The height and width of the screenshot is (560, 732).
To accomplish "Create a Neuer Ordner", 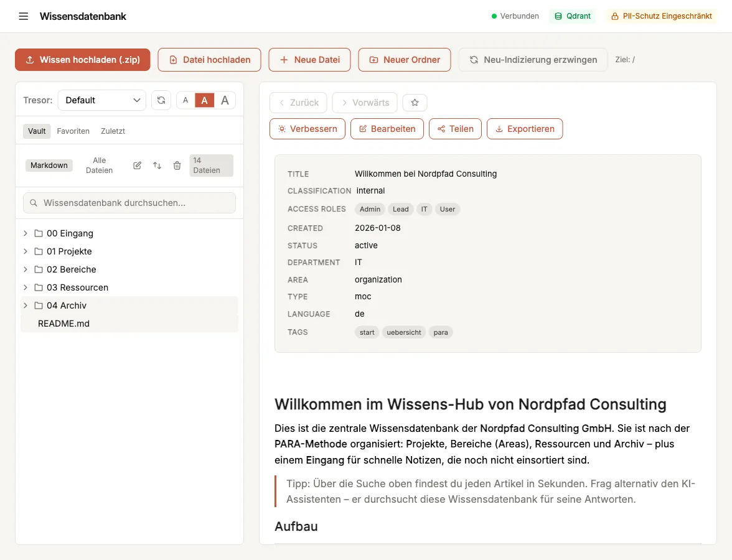I will (405, 60).
